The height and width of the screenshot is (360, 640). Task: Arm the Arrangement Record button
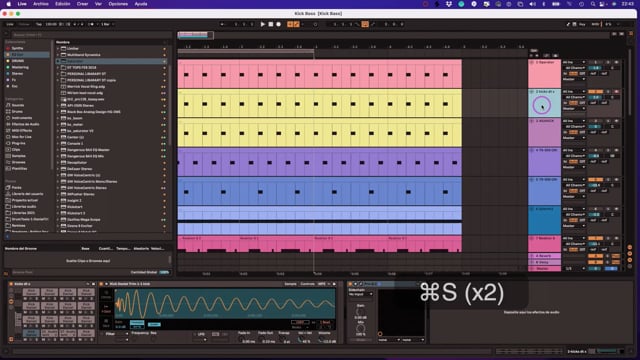[278, 24]
